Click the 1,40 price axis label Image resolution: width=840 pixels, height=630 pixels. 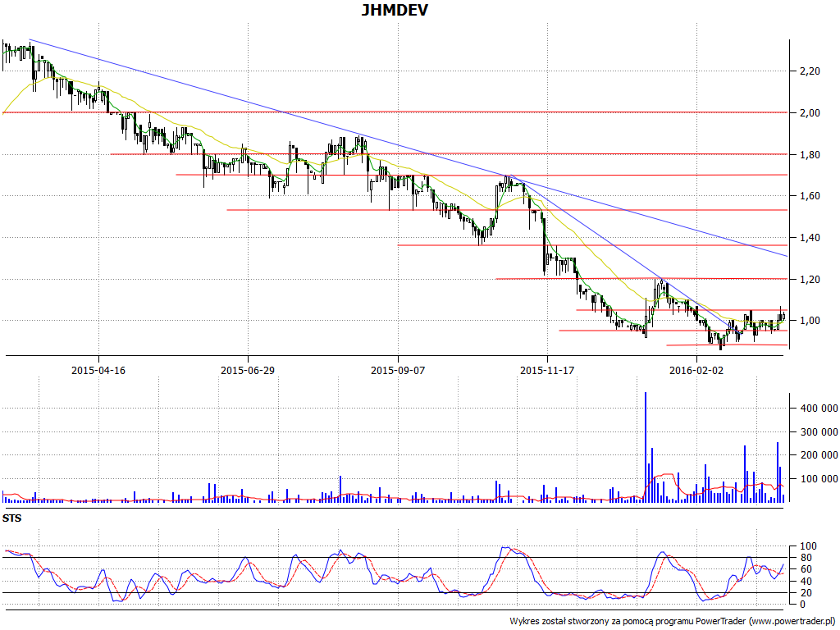pos(810,238)
